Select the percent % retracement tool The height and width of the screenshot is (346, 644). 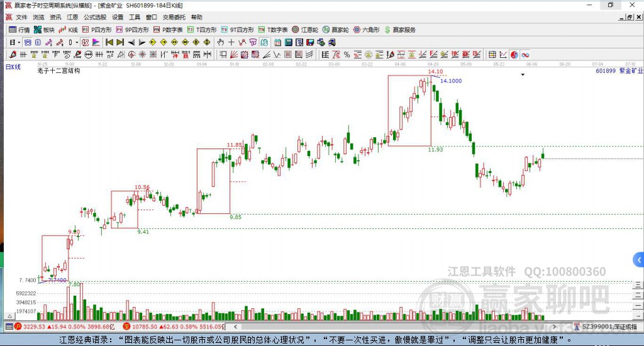point(347,55)
